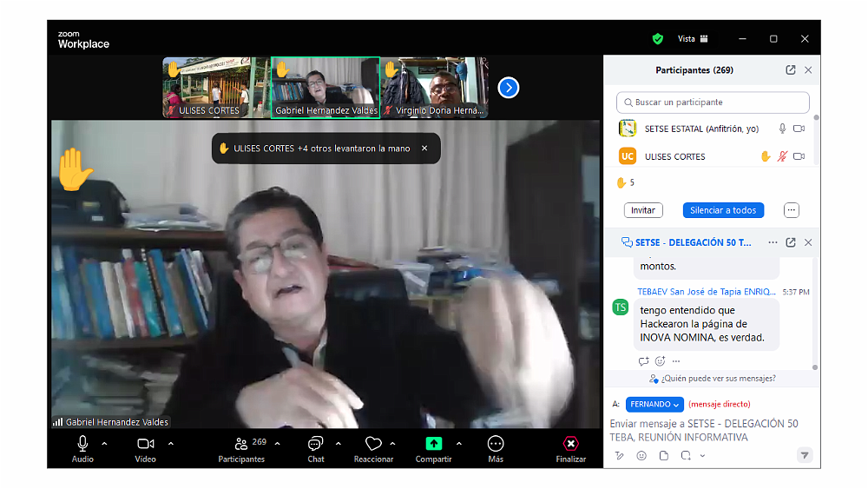868x489 pixels.
Task: Open the Más options in meeting toolbar
Action: [496, 444]
